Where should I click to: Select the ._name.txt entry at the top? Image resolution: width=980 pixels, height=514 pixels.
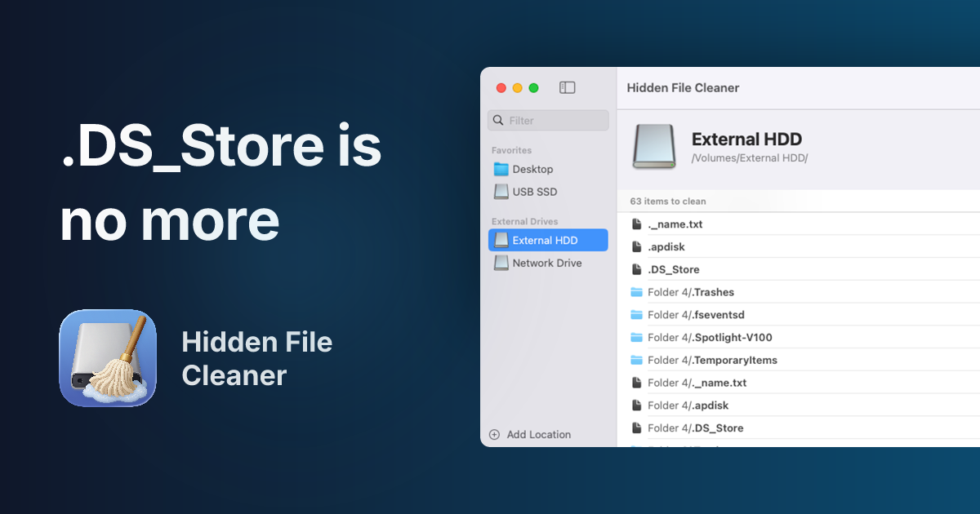click(x=674, y=224)
